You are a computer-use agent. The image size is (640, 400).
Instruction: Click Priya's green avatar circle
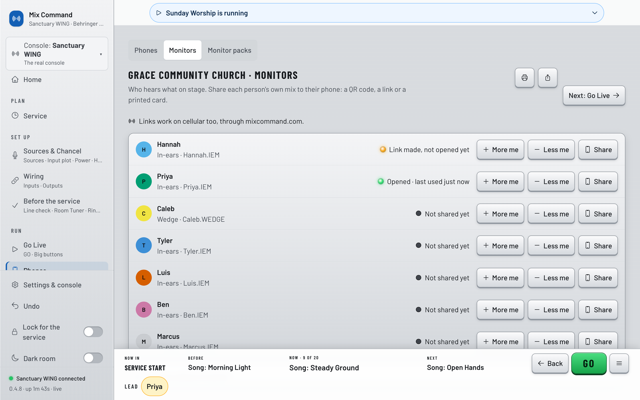tap(144, 181)
